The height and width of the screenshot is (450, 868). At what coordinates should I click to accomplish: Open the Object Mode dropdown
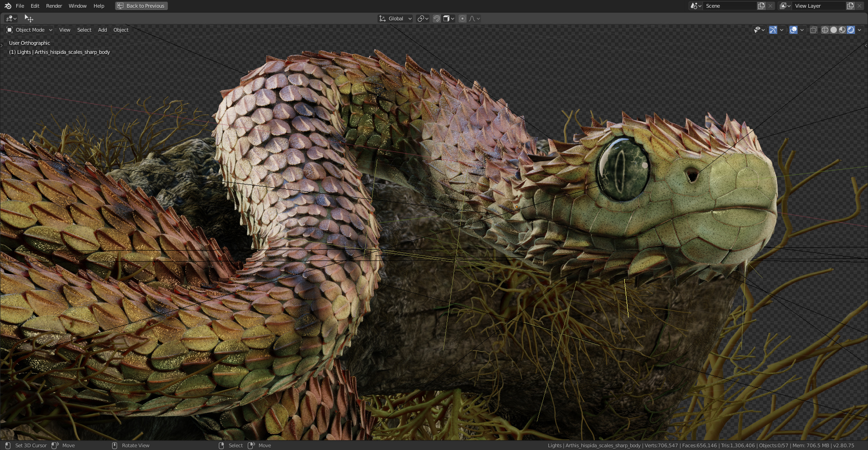29,30
